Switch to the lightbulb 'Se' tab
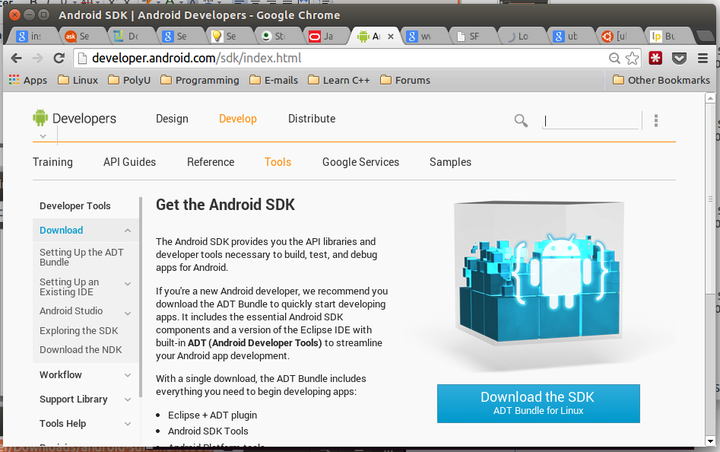720x452 pixels. coord(229,36)
